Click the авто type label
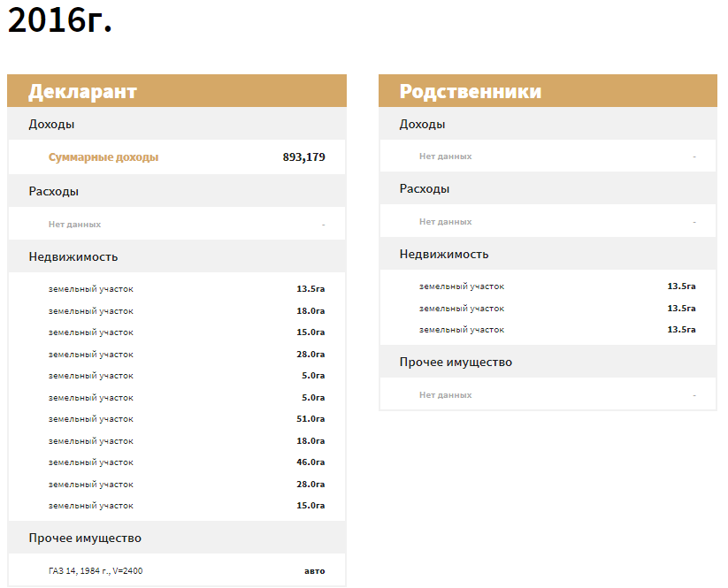Image resolution: width=728 pixels, height=588 pixels. (314, 571)
